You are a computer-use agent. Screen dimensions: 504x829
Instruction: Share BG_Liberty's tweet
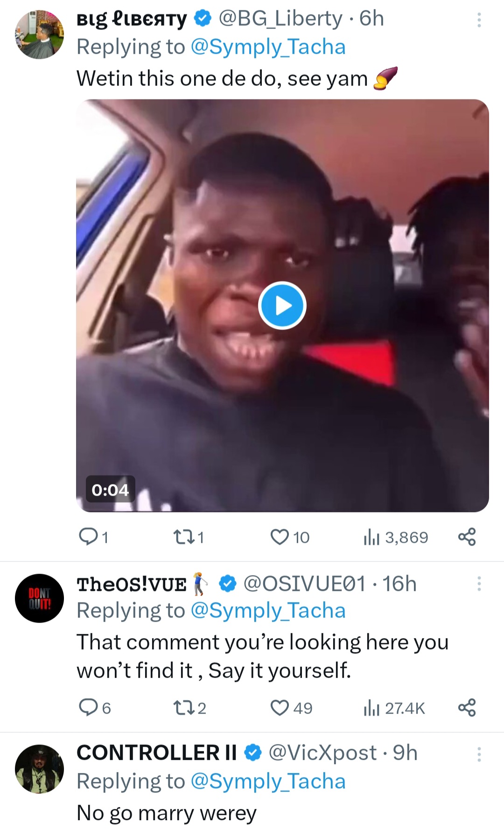[467, 537]
